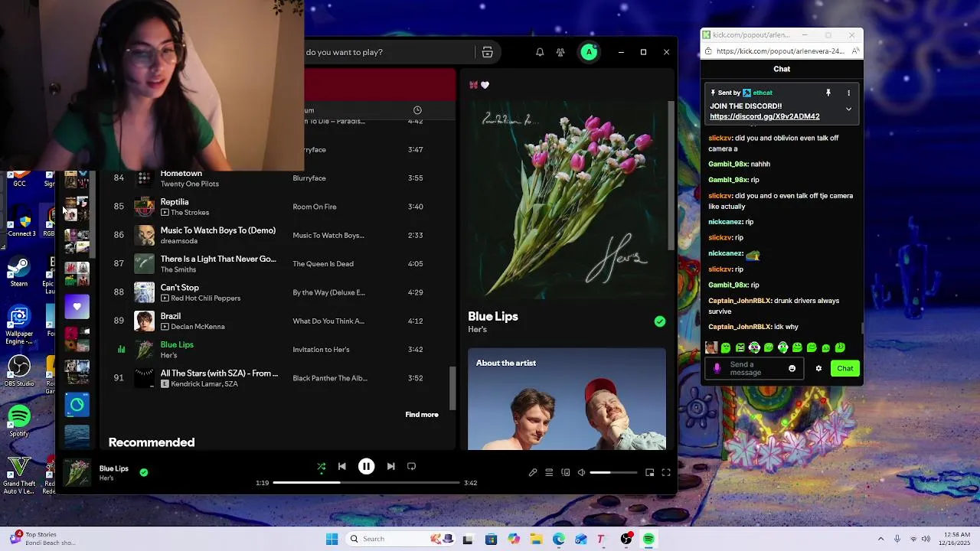Mute Spotify volume speaker icon
This screenshot has height=551, width=980.
(582, 473)
